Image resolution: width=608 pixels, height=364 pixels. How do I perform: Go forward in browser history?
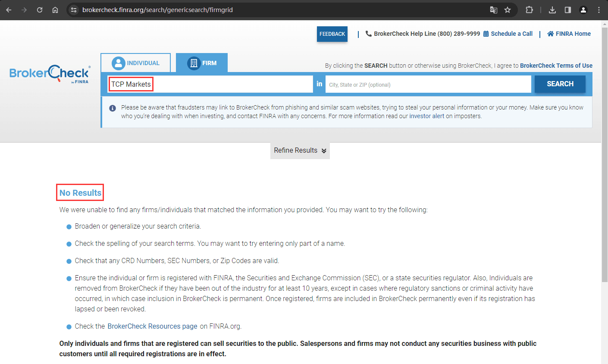click(24, 10)
